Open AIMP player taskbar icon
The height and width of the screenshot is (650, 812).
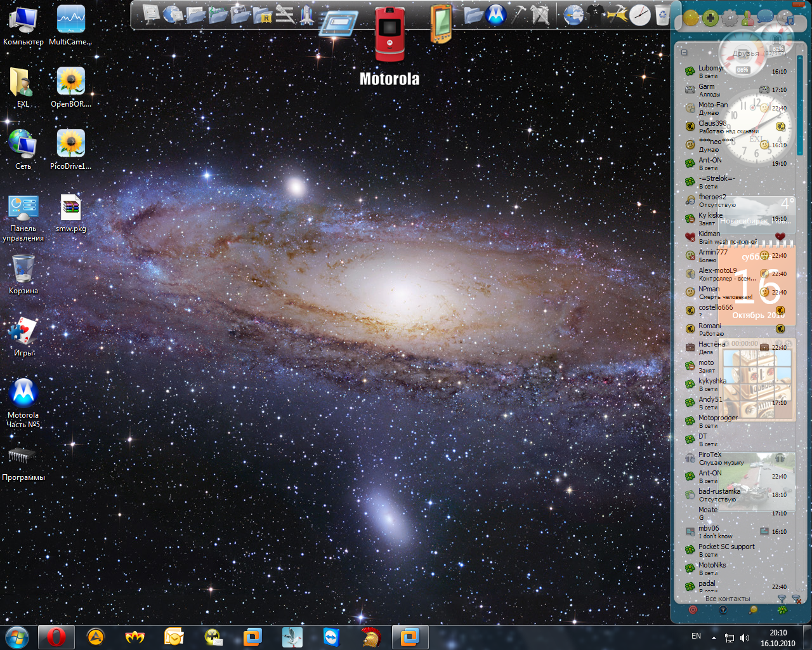click(x=96, y=637)
